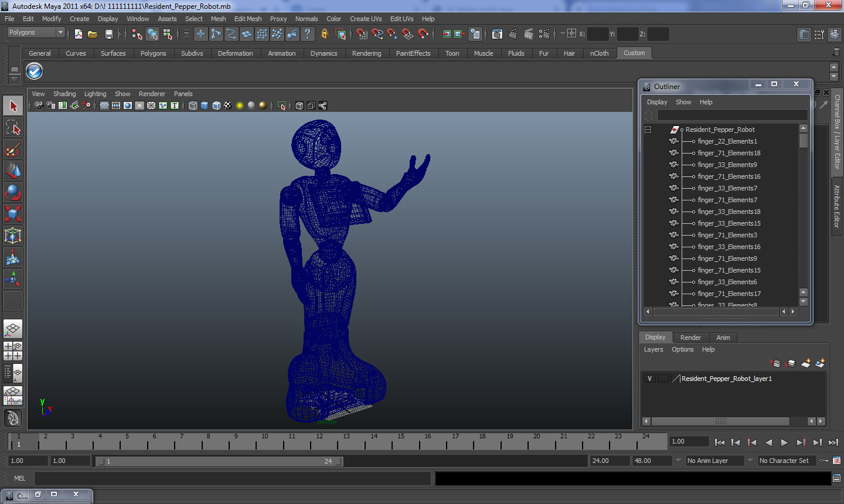
Task: Activate the Scale tool cube icon
Action: tap(13, 214)
